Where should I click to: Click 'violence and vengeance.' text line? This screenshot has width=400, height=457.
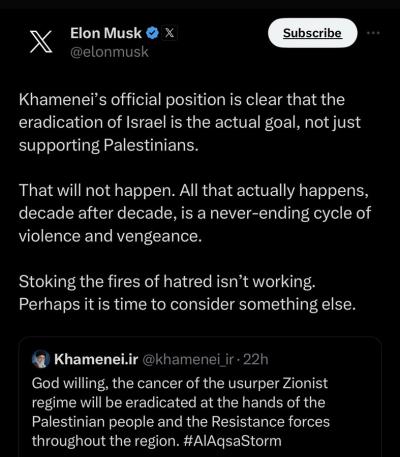click(110, 236)
